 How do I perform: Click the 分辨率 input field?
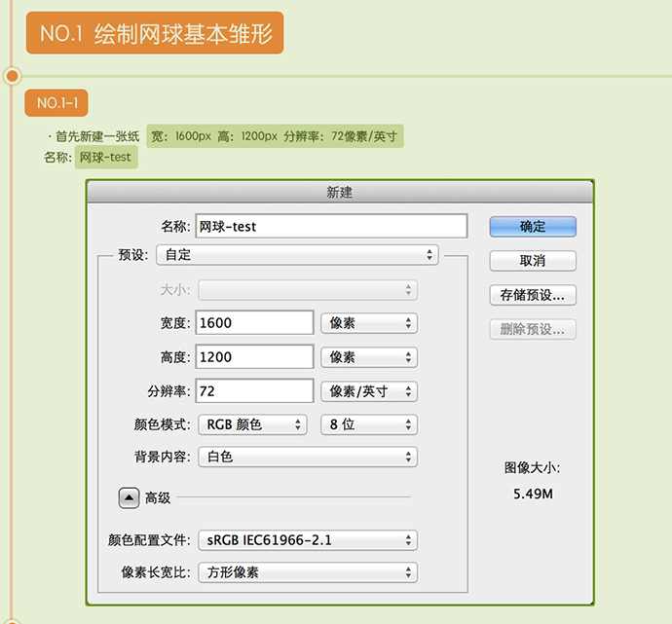[x=254, y=391]
